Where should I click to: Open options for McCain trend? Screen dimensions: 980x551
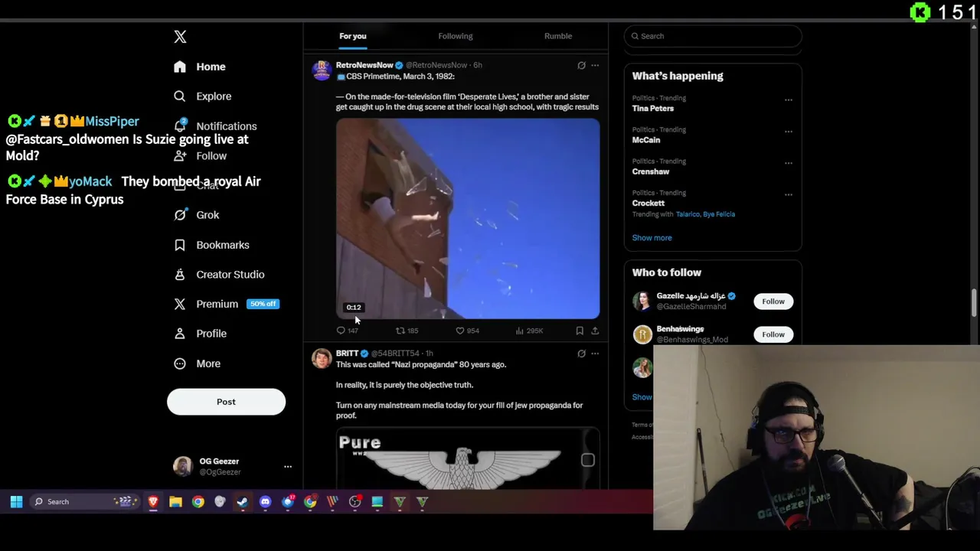click(788, 131)
